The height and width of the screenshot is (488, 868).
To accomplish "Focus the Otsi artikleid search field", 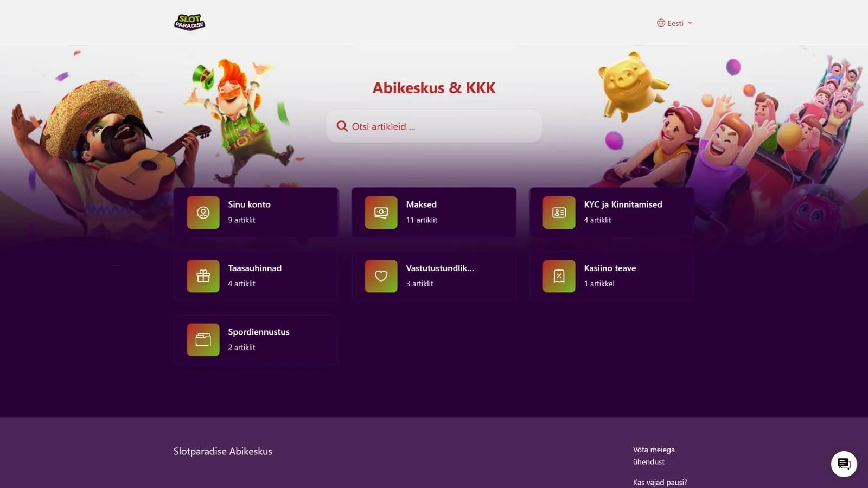I will (x=433, y=126).
